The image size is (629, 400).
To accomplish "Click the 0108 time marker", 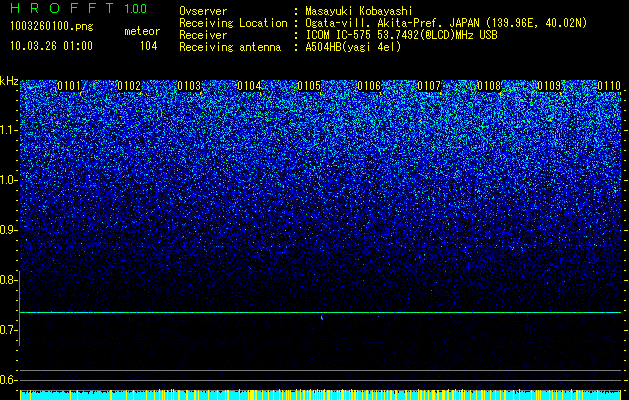I will (x=489, y=86).
